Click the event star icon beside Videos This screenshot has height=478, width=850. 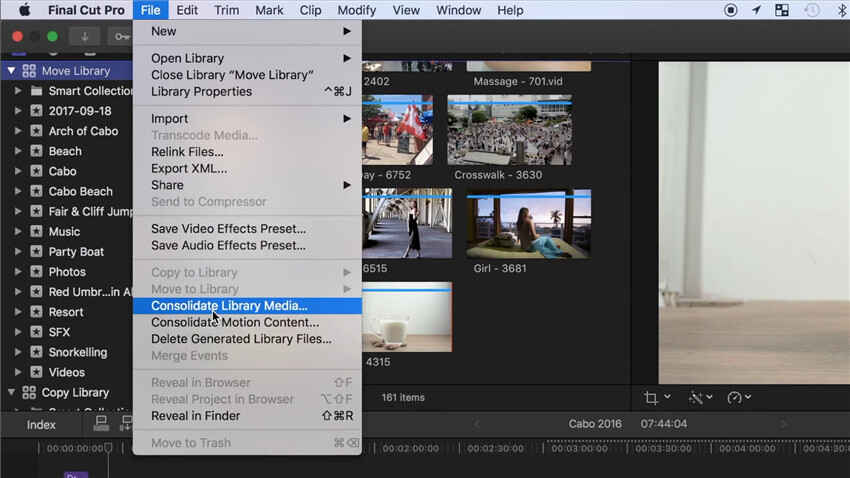pos(36,372)
